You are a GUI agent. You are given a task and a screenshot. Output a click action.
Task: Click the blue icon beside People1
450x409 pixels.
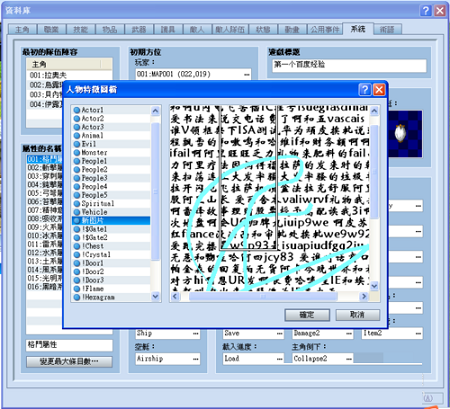(x=77, y=161)
